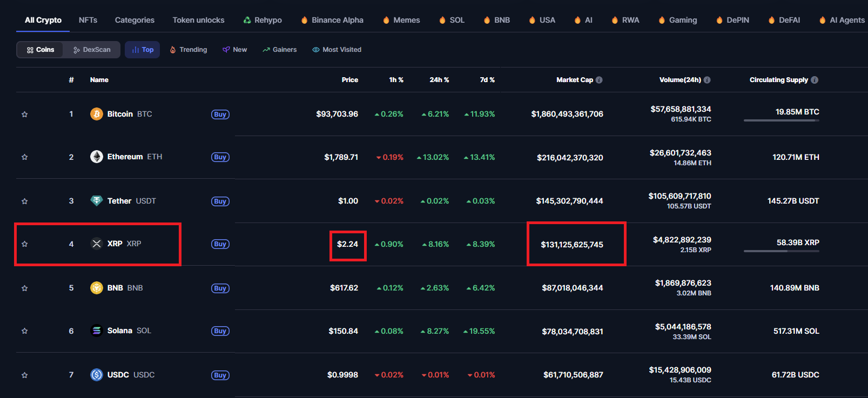The width and height of the screenshot is (868, 398).
Task: Select the Rehypo category tab
Action: coord(263,20)
